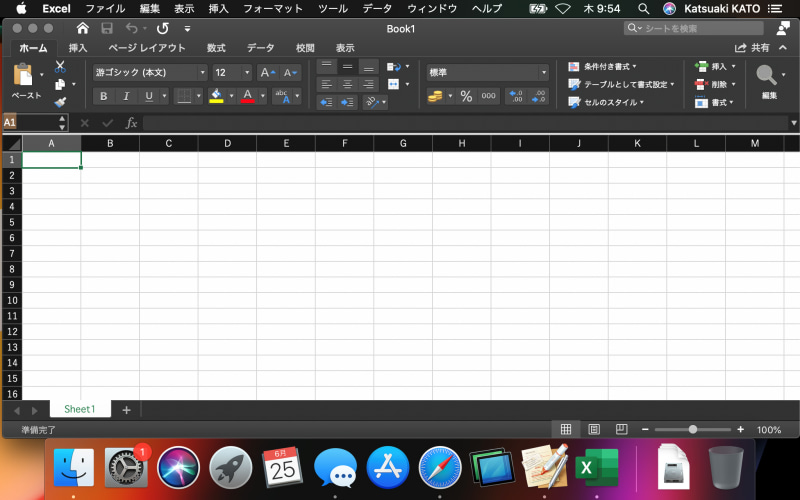Apply font color with red A icon
Screen dimensions: 800x500
coord(247,96)
